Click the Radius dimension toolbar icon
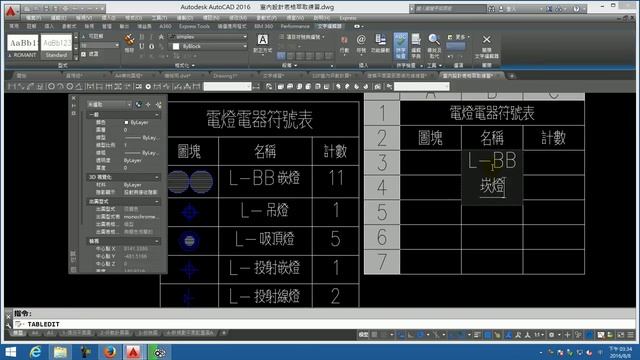The height and width of the screenshot is (360, 640). (x=51, y=87)
